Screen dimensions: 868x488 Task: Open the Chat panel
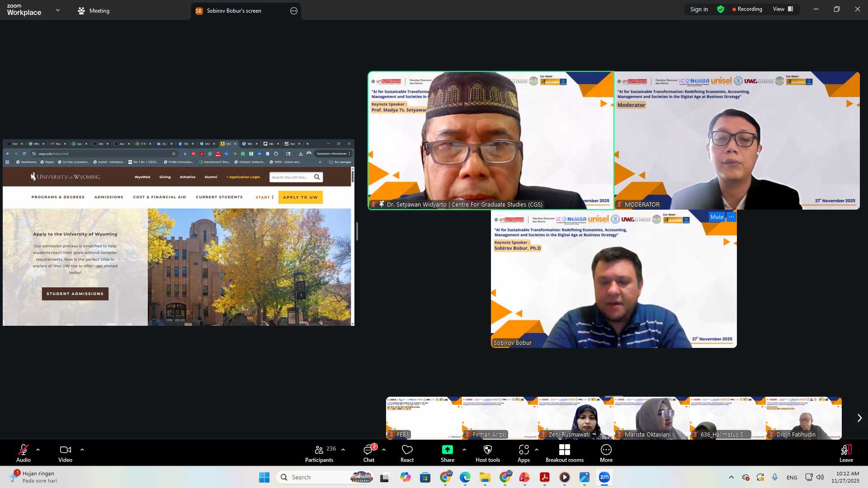tap(368, 453)
